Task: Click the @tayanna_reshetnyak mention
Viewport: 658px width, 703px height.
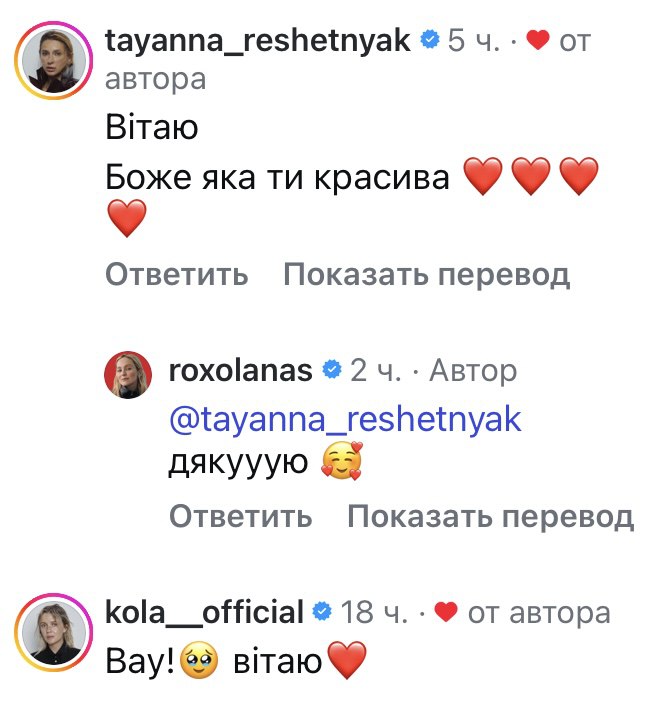Action: [345, 420]
